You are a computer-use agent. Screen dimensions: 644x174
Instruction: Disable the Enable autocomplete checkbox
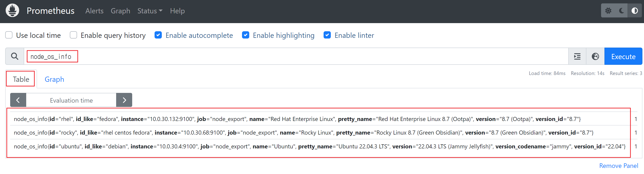click(x=158, y=35)
